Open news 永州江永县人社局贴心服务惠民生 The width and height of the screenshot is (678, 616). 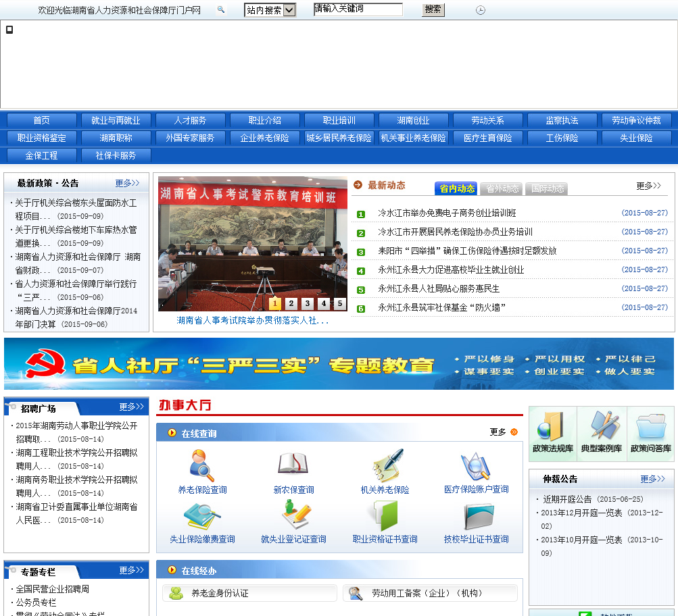[439, 288]
